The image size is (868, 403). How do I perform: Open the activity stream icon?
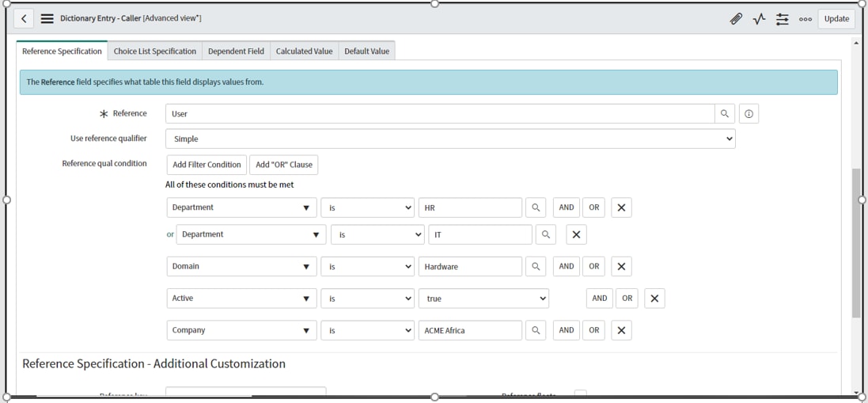tap(760, 19)
